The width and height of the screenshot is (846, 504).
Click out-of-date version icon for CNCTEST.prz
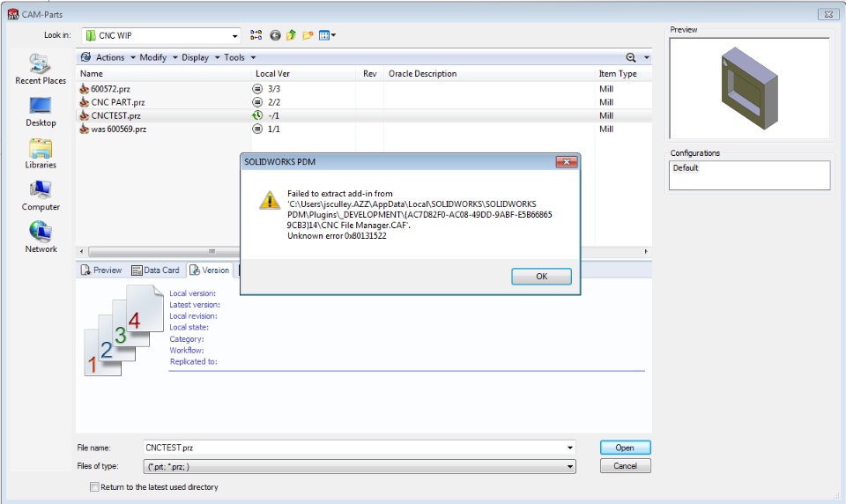coord(257,115)
